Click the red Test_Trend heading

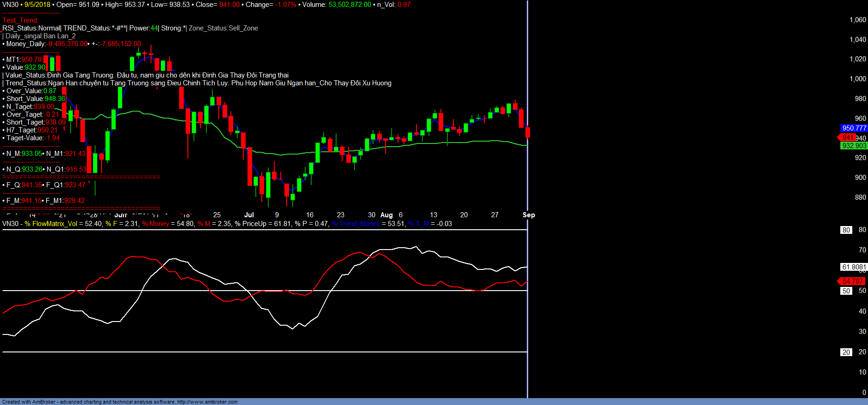20,20
